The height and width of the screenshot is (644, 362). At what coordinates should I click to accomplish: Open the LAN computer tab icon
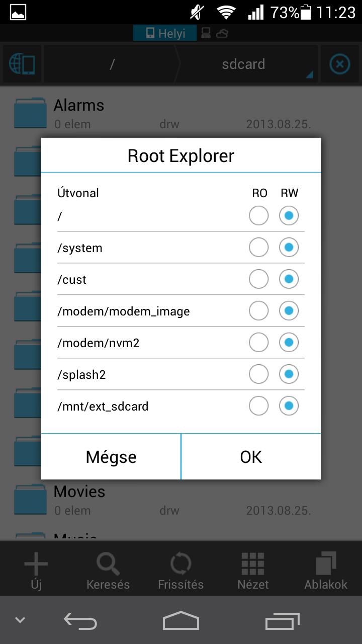coord(206,33)
